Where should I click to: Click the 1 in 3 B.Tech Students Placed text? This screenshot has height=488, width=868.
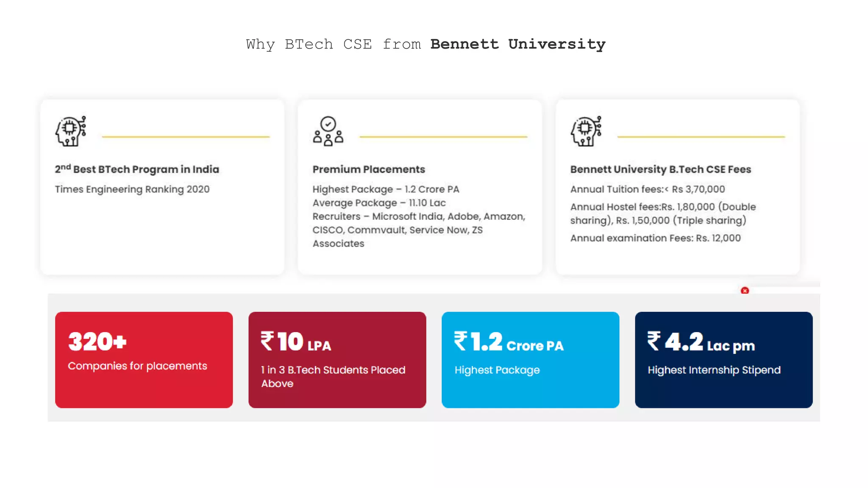coord(333,370)
